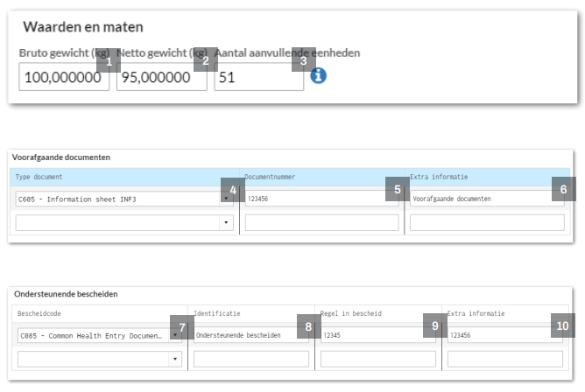
Task: Click the Netto gewicht field showing 95,000000
Action: (x=161, y=77)
